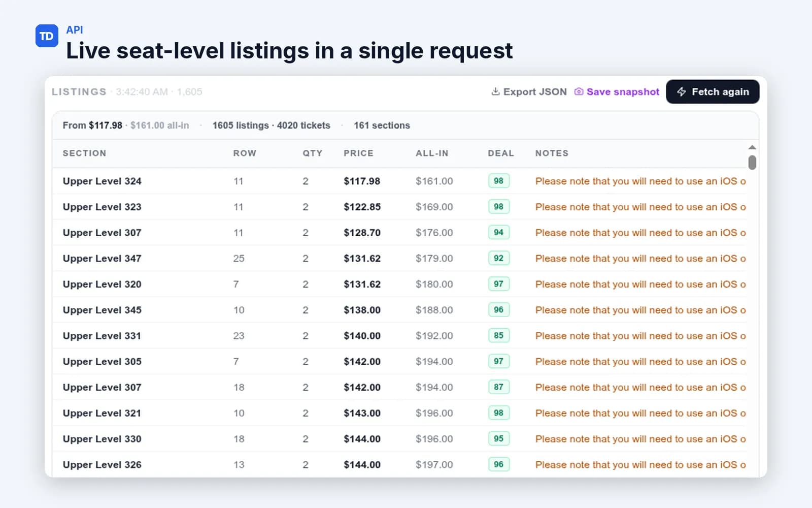Click the 1605 listings · 4020 tickets summary
812x508 pixels.
point(271,125)
